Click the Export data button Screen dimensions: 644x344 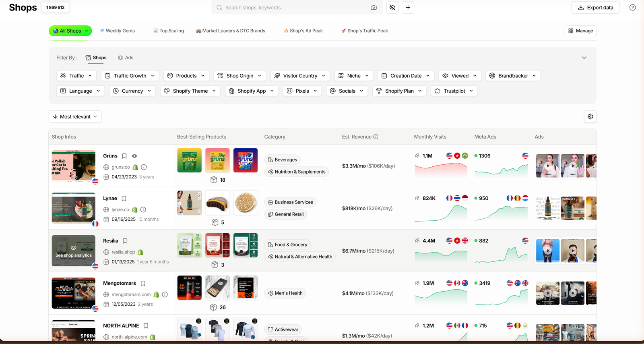[x=596, y=7]
